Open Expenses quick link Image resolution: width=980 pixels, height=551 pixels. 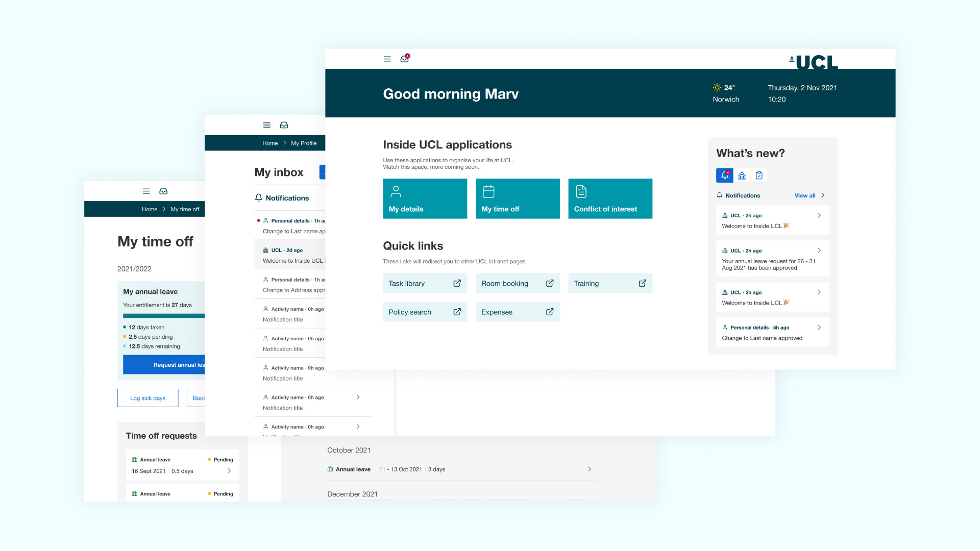pos(518,312)
